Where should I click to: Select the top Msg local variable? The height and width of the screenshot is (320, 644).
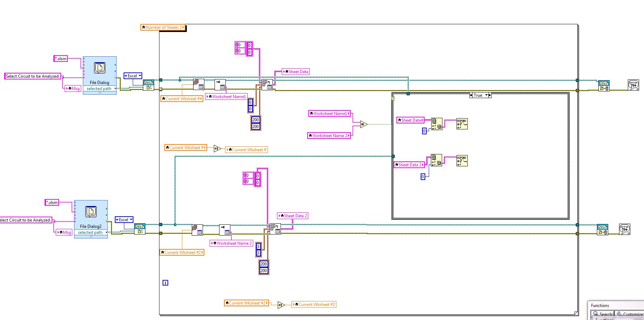73,89
